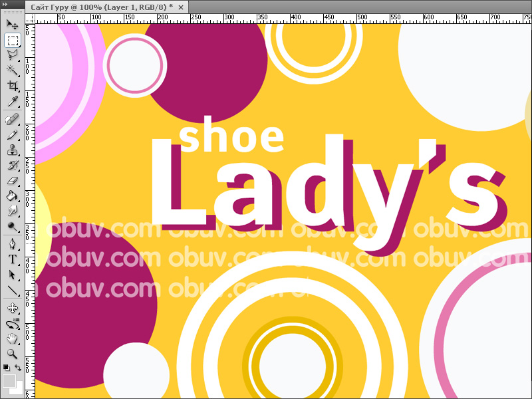Screen dimensions: 532x399
Task: Select the Spot Healing Brush tool
Action: (12, 120)
